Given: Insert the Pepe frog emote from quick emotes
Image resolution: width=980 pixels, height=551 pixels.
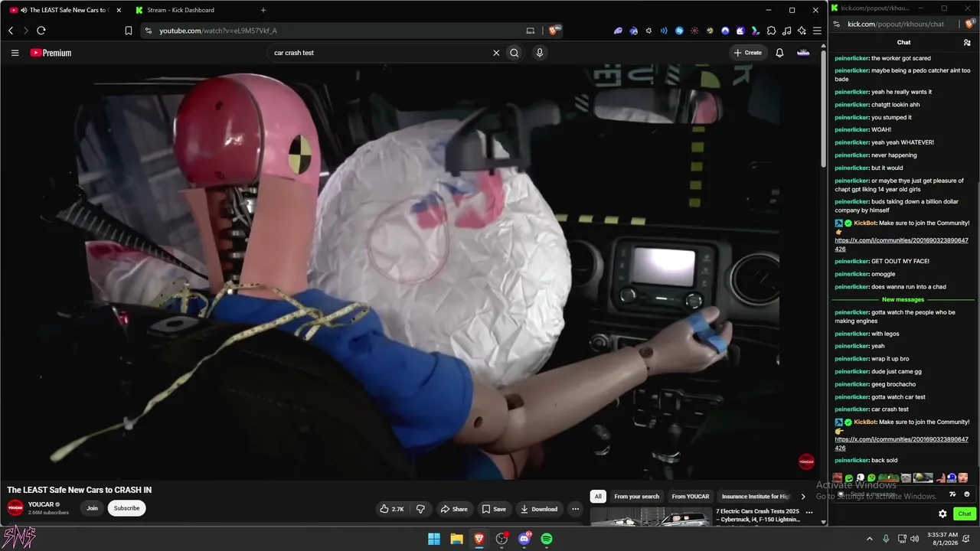Looking at the screenshot, I should pyautogui.click(x=889, y=478).
